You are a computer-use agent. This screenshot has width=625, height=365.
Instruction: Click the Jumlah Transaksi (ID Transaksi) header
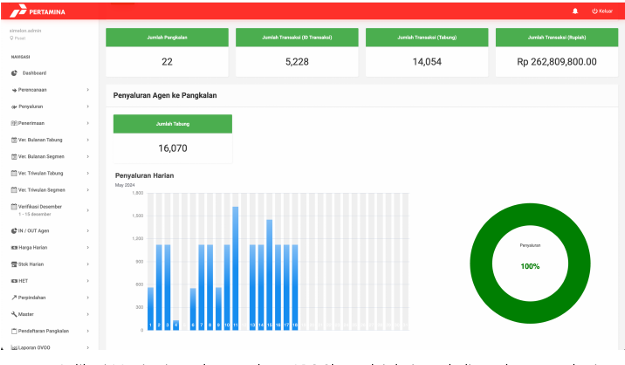[x=297, y=37]
